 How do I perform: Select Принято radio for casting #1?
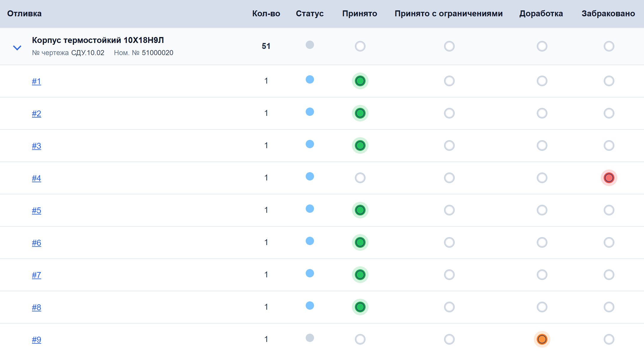pyautogui.click(x=360, y=81)
